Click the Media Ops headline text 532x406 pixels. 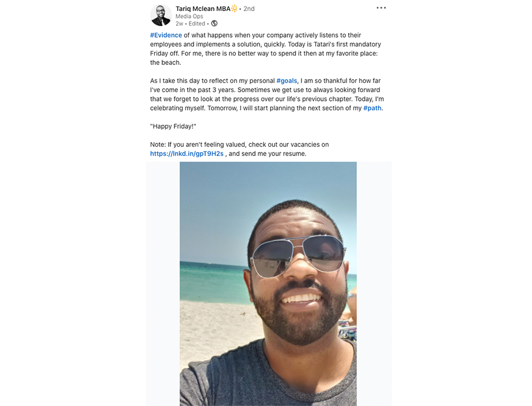[190, 16]
